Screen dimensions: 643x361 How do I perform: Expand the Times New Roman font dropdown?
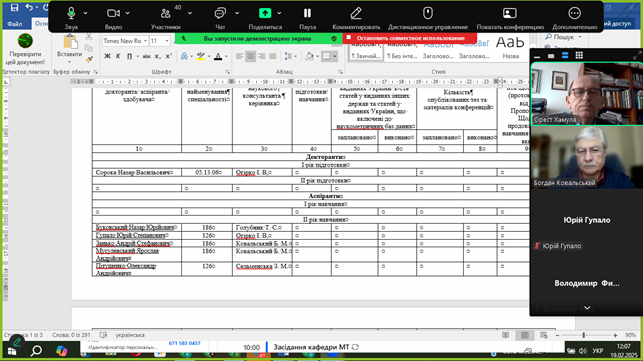click(145, 41)
